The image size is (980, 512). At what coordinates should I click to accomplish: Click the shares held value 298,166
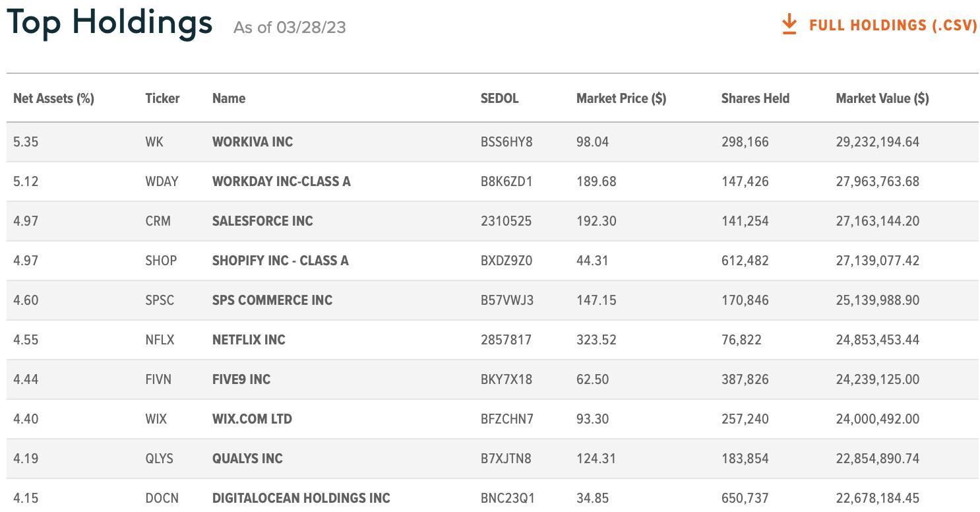pyautogui.click(x=745, y=142)
